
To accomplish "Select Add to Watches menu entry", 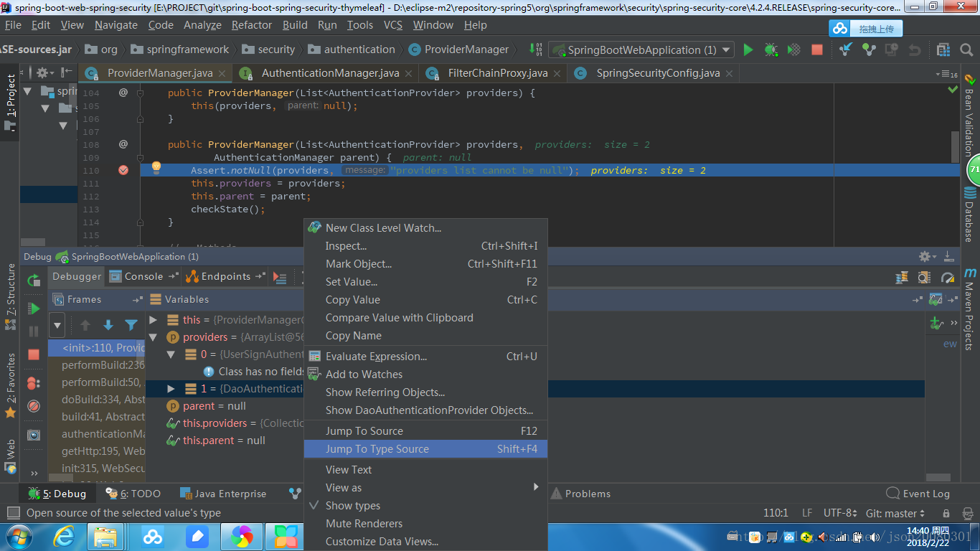I will pos(425,375).
